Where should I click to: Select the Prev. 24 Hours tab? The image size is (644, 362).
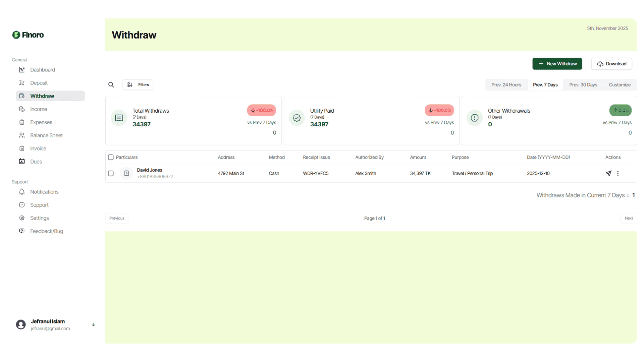pyautogui.click(x=506, y=85)
